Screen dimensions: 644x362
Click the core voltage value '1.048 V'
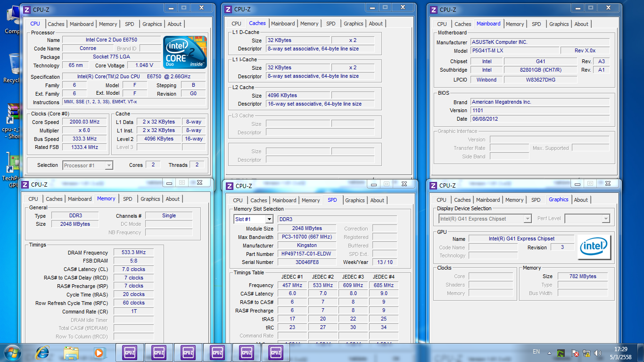click(x=144, y=66)
